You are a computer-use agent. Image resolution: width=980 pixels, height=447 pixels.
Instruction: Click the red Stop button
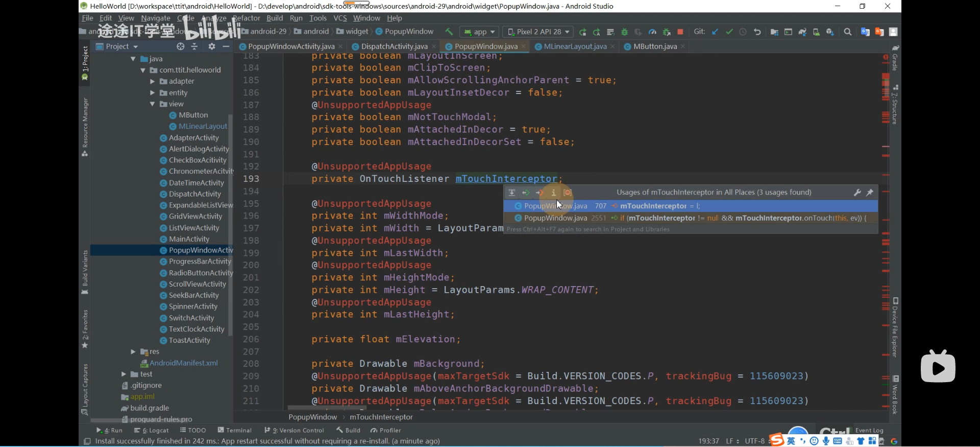coord(680,32)
